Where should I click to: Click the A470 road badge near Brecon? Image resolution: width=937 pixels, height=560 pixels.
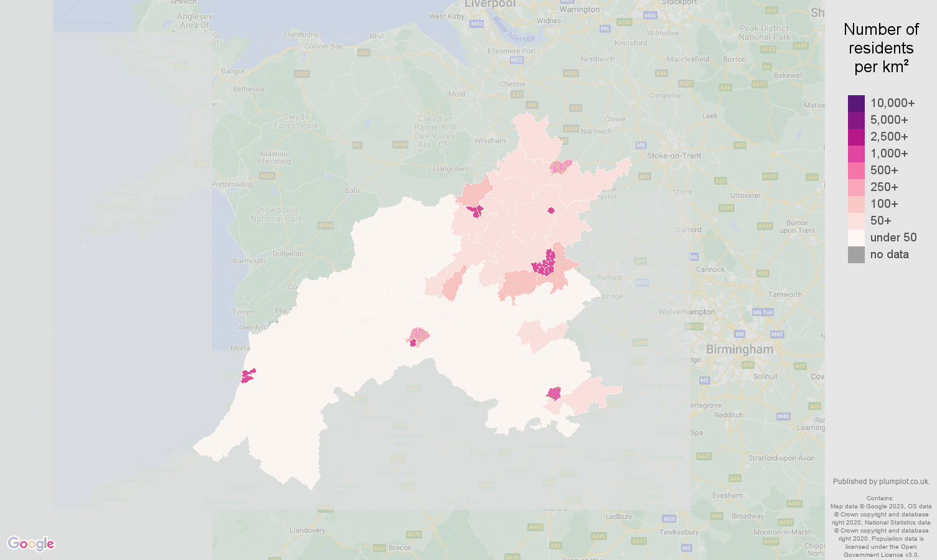click(414, 534)
